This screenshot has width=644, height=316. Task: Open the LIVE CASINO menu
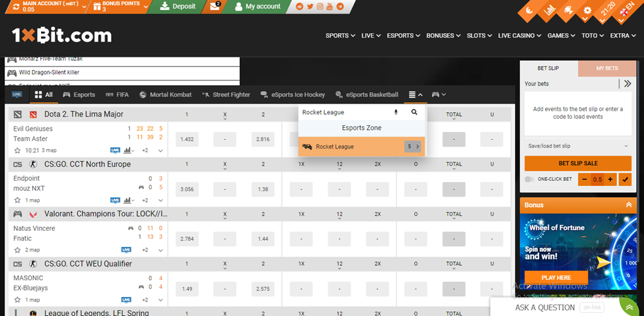[520, 36]
